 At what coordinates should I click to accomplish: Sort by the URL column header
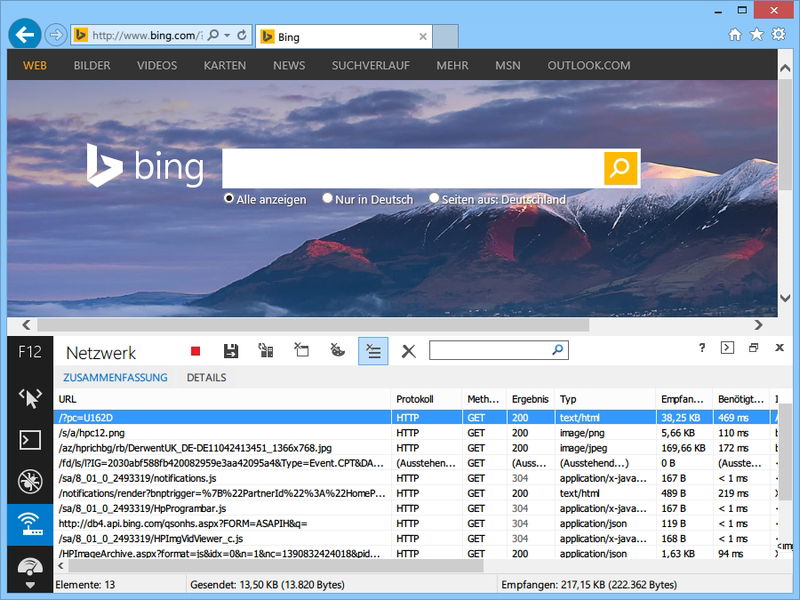point(222,399)
